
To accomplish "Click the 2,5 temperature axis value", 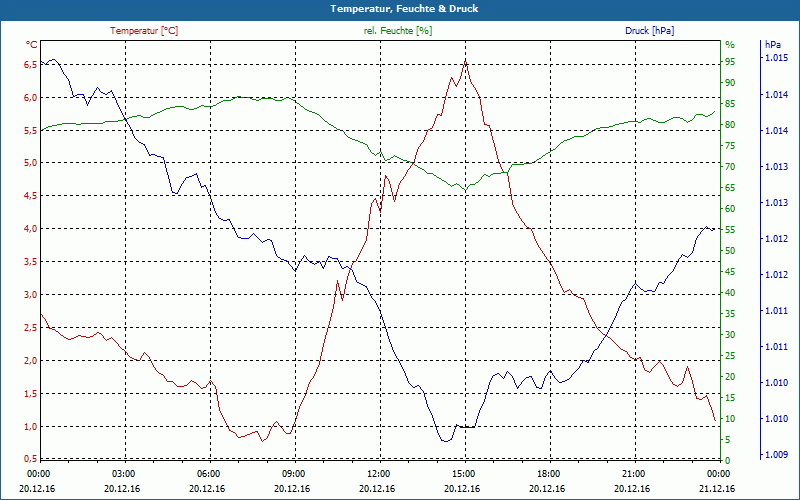I will point(32,328).
